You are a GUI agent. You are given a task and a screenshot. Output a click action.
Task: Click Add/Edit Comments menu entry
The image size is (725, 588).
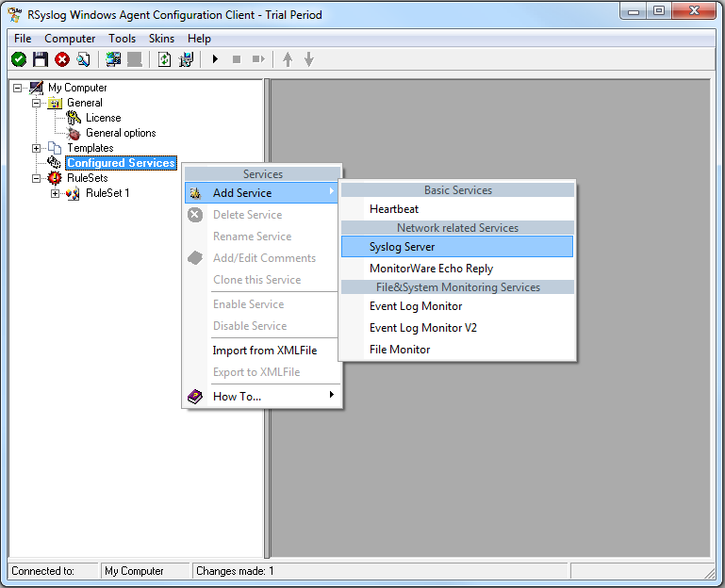point(262,258)
